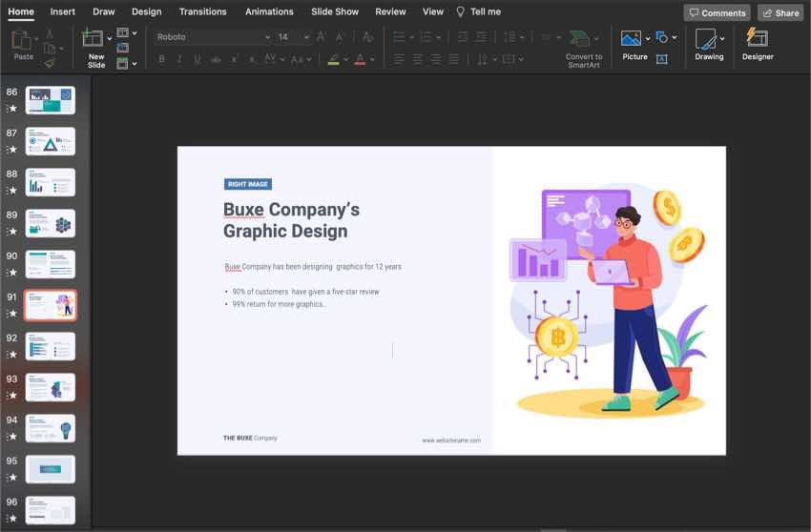Click the text highlight color button
The width and height of the screenshot is (811, 532).
334,59
